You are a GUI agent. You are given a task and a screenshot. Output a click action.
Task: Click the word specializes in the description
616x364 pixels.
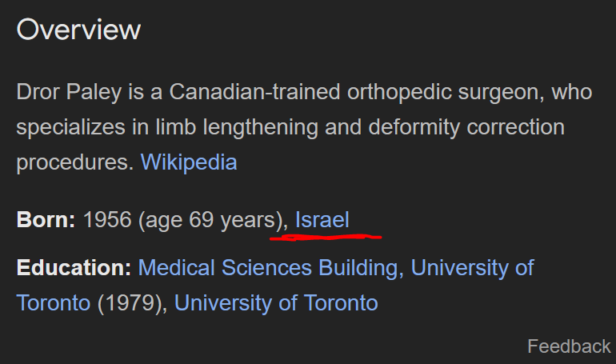click(x=70, y=128)
